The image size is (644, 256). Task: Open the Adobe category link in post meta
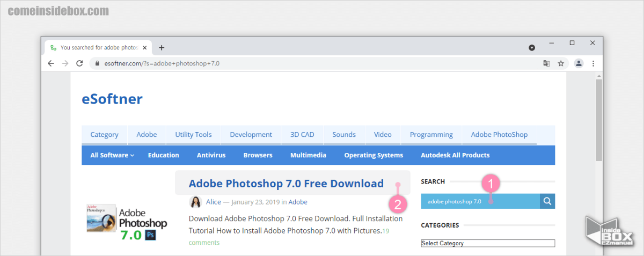(298, 202)
